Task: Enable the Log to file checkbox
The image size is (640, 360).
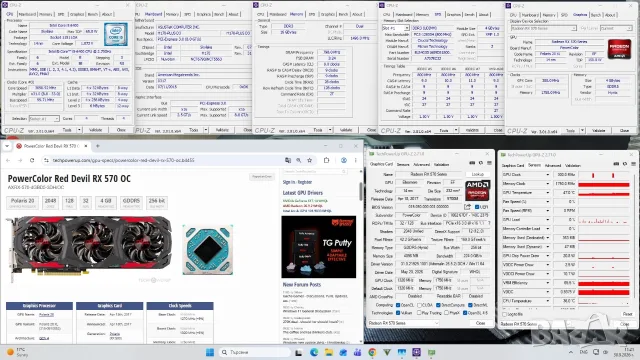Action: [505, 315]
